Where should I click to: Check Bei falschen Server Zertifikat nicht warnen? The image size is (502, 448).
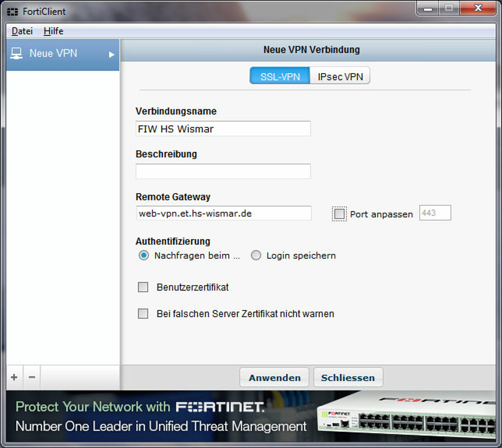143,314
